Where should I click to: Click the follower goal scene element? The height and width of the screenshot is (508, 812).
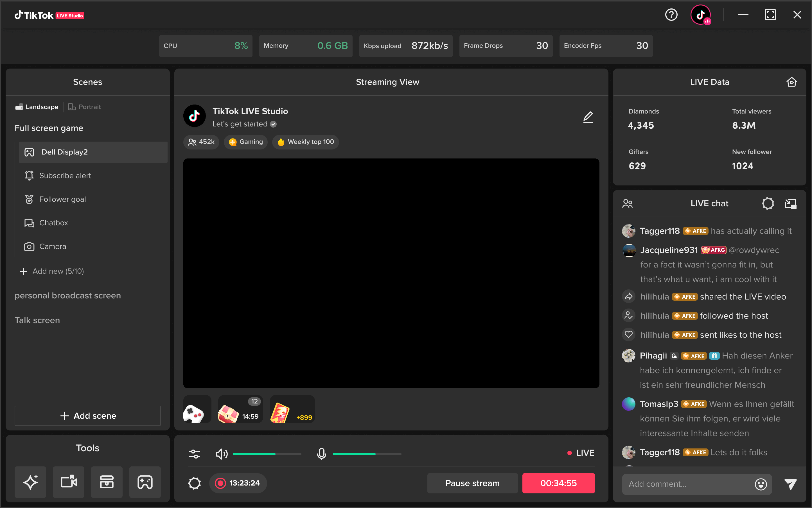pyautogui.click(x=63, y=199)
